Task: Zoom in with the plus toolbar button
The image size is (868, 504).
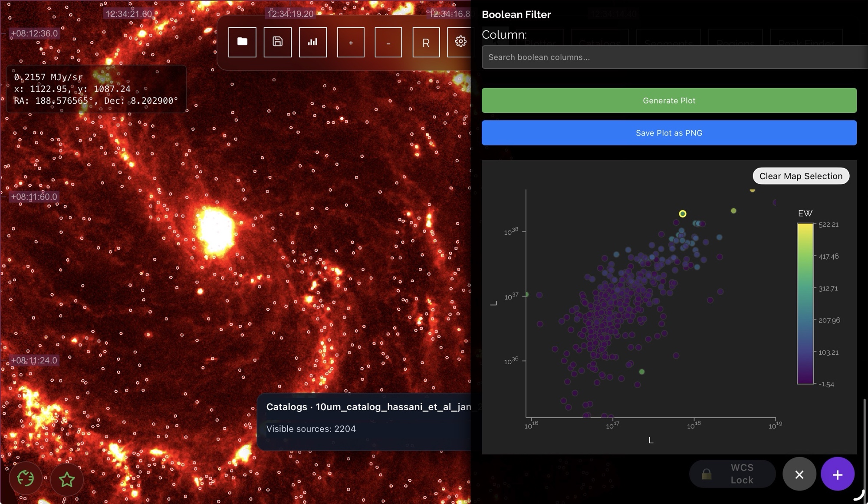Action: coord(351,42)
